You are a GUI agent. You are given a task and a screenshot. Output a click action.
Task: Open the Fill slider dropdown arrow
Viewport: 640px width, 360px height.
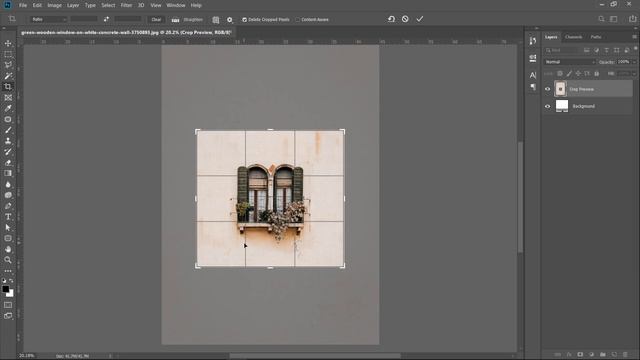tap(634, 73)
